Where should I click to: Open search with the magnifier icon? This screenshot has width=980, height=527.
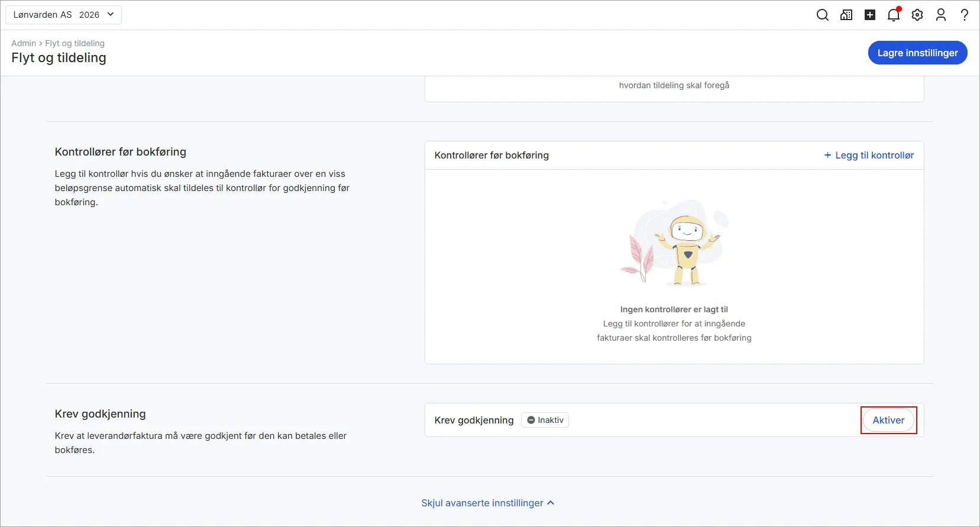pos(822,15)
